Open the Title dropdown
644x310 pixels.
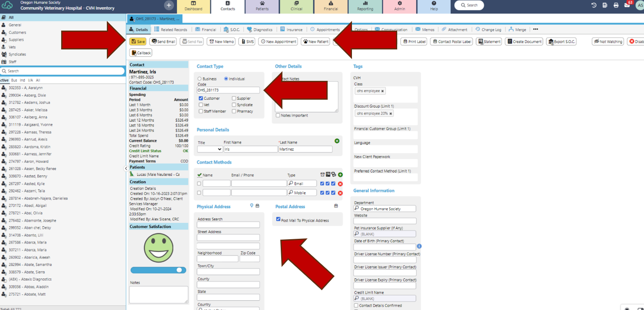(x=210, y=149)
